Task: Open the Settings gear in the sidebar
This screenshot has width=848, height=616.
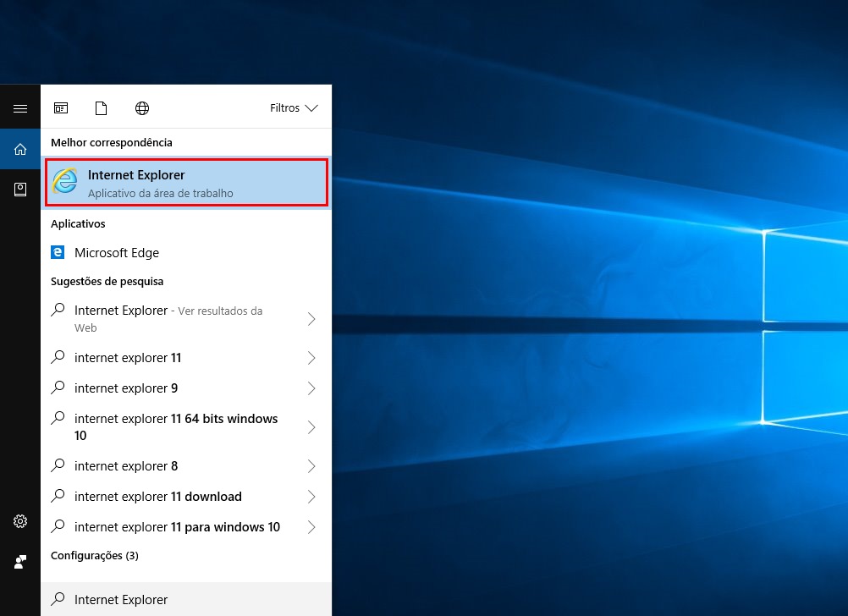Action: pyautogui.click(x=20, y=521)
